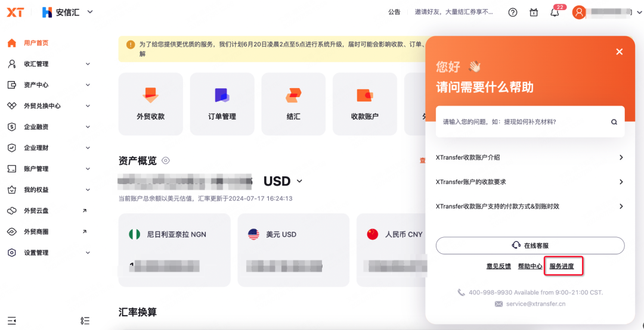The width and height of the screenshot is (644, 330).
Task: Click the 收汇管理 person icon
Action: point(12,64)
